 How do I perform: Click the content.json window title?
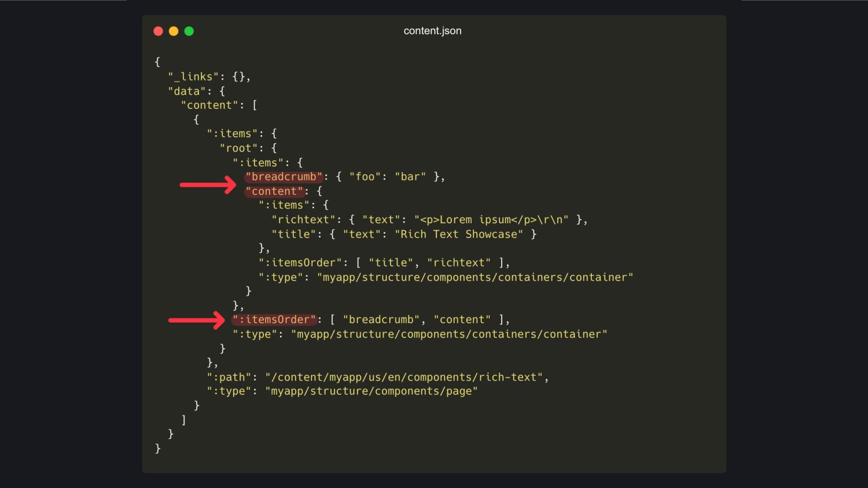(x=432, y=31)
